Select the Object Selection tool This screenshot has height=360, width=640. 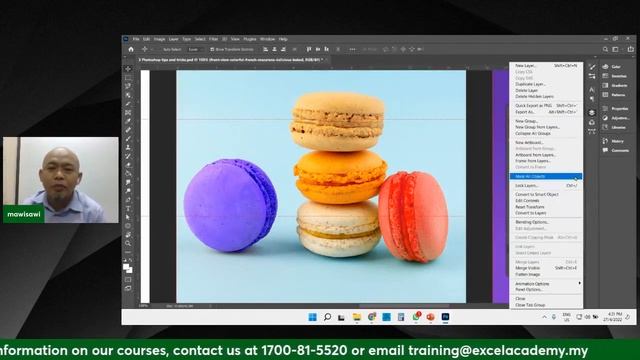point(128,95)
